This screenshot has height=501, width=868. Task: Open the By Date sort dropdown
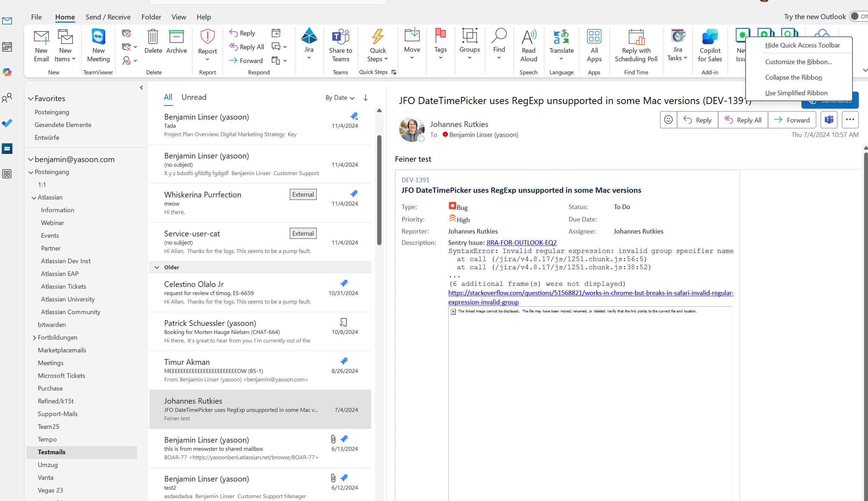[x=340, y=98]
